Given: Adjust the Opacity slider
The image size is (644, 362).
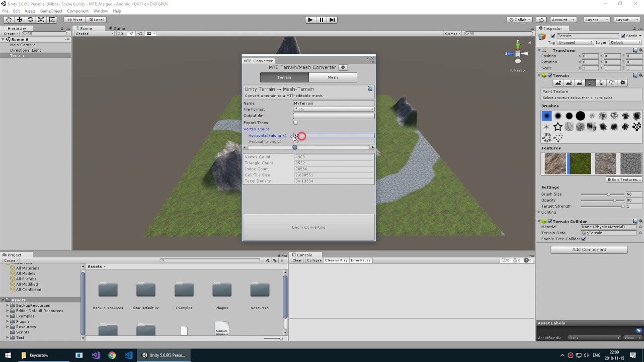Looking at the screenshot, I should (x=602, y=200).
